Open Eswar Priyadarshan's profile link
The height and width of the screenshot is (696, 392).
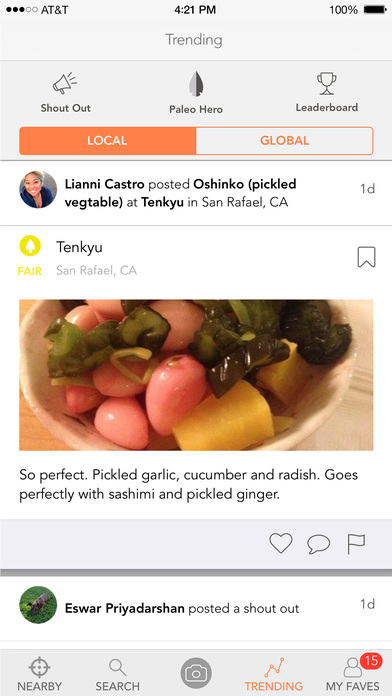(125, 608)
